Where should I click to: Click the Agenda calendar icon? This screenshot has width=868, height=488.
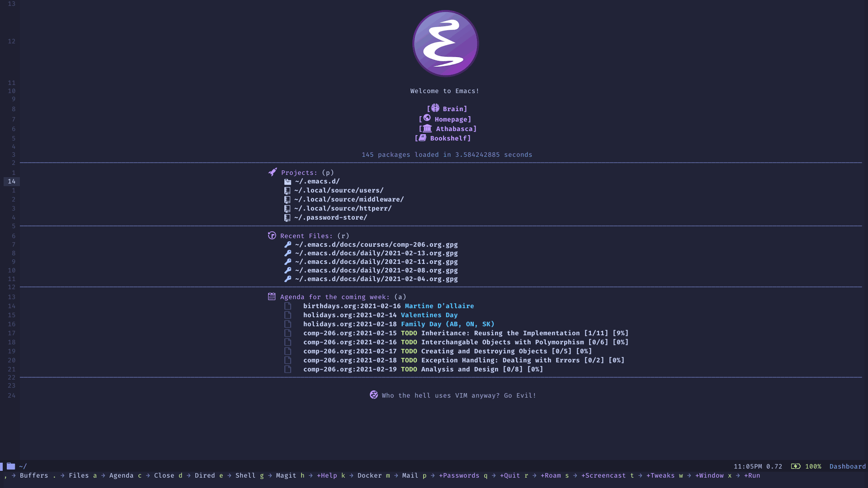click(271, 296)
